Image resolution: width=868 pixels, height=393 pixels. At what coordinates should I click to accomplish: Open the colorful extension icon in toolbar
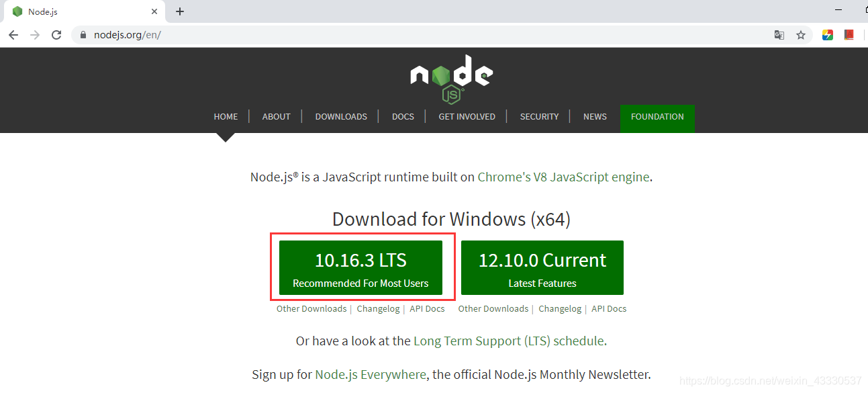coord(828,35)
